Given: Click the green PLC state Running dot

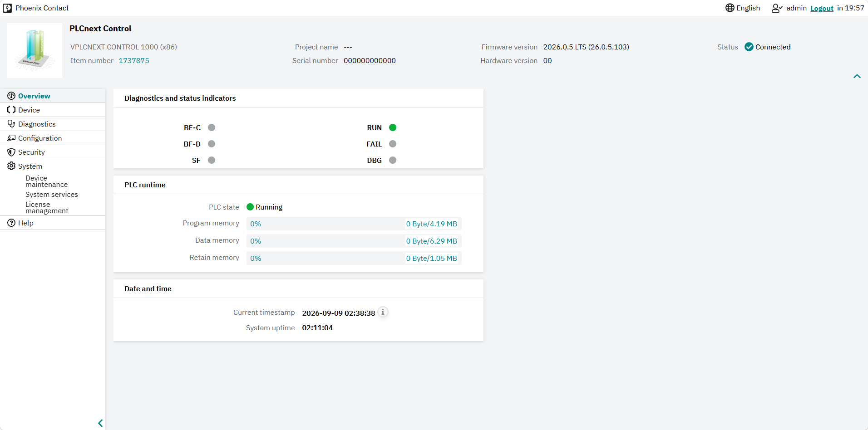Looking at the screenshot, I should [250, 207].
